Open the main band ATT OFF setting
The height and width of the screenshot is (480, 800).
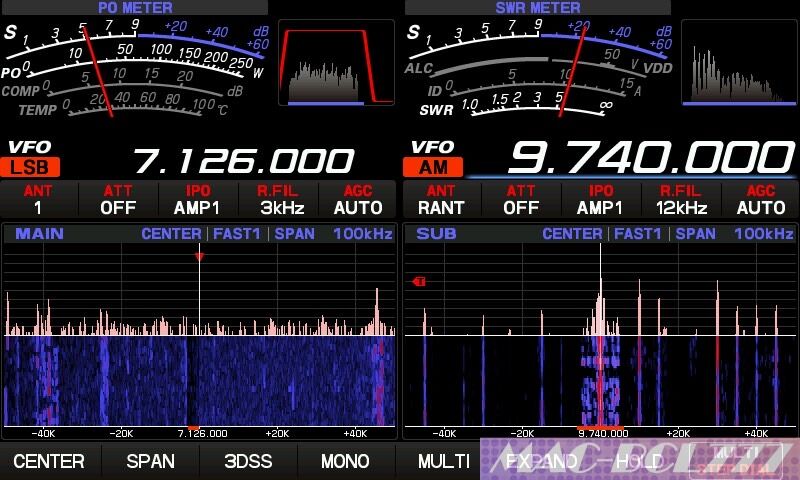pyautogui.click(x=118, y=199)
